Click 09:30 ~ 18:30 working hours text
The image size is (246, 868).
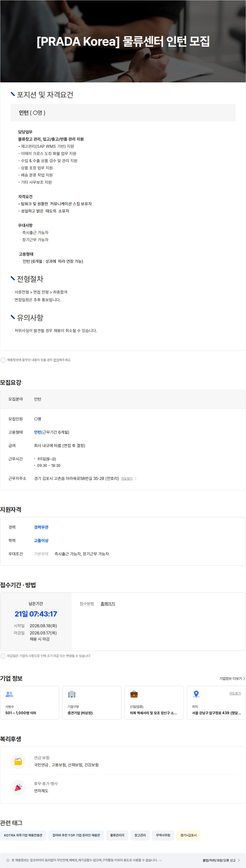tap(49, 465)
